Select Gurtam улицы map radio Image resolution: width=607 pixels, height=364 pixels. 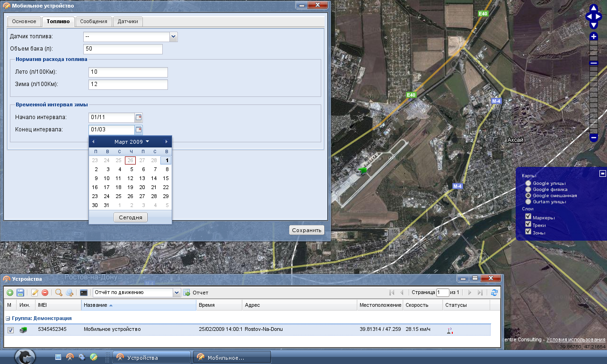pyautogui.click(x=528, y=201)
